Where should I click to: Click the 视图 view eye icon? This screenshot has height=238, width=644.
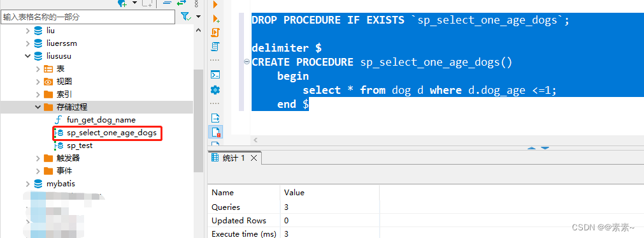coord(48,82)
